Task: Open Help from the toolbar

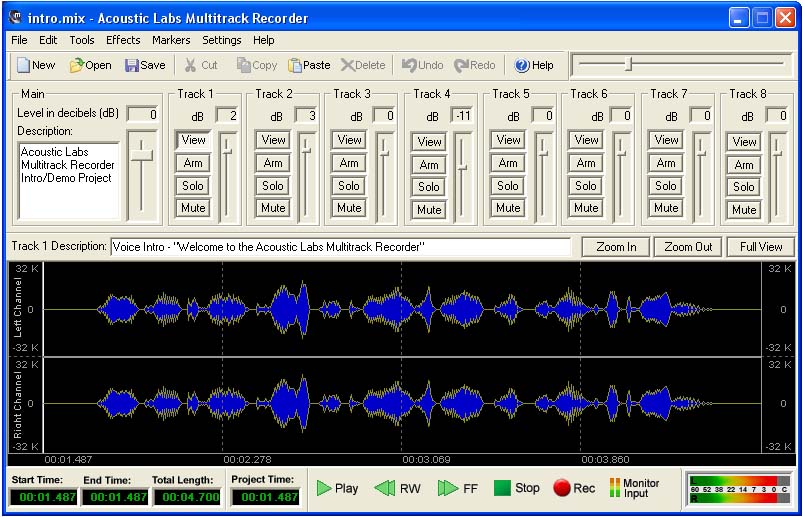Action: [533, 65]
